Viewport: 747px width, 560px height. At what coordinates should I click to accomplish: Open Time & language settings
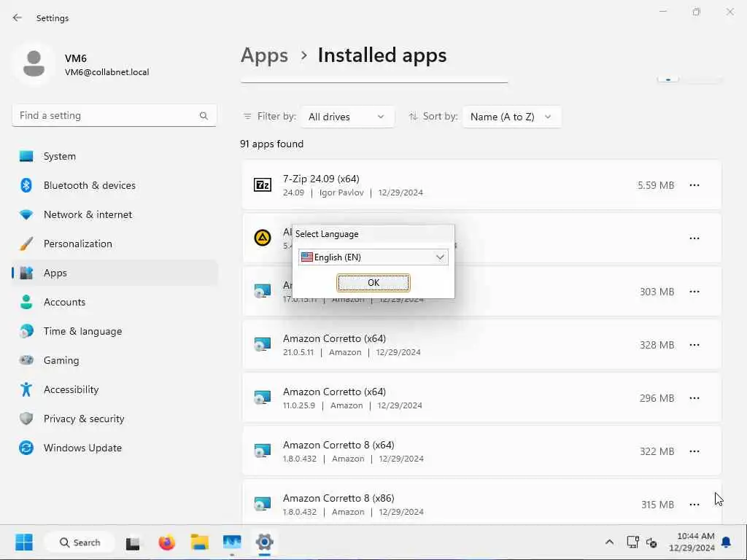pos(115,331)
